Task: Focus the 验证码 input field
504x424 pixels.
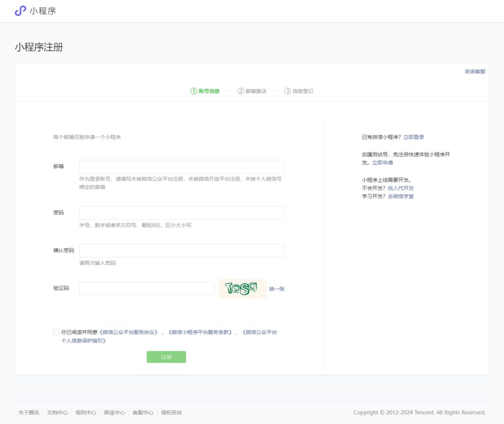Action: (x=147, y=288)
